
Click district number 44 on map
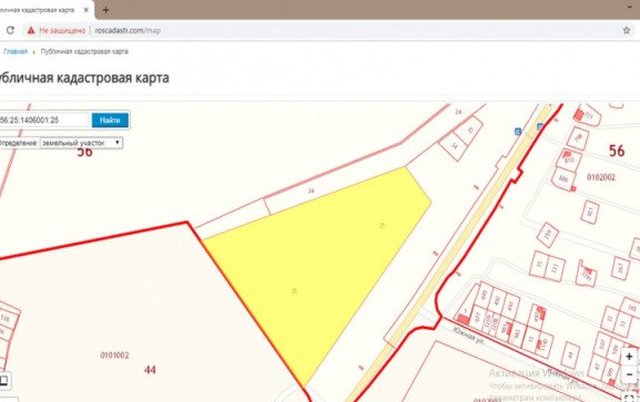[x=150, y=370]
